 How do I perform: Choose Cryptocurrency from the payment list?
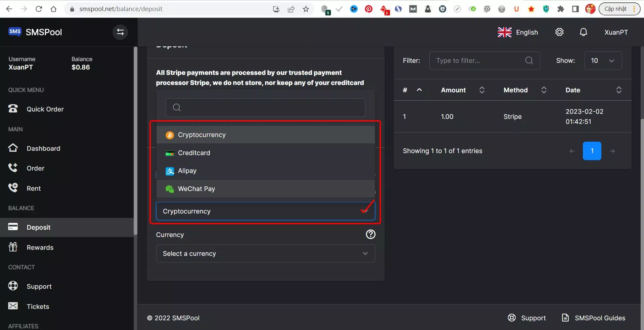coord(265,135)
